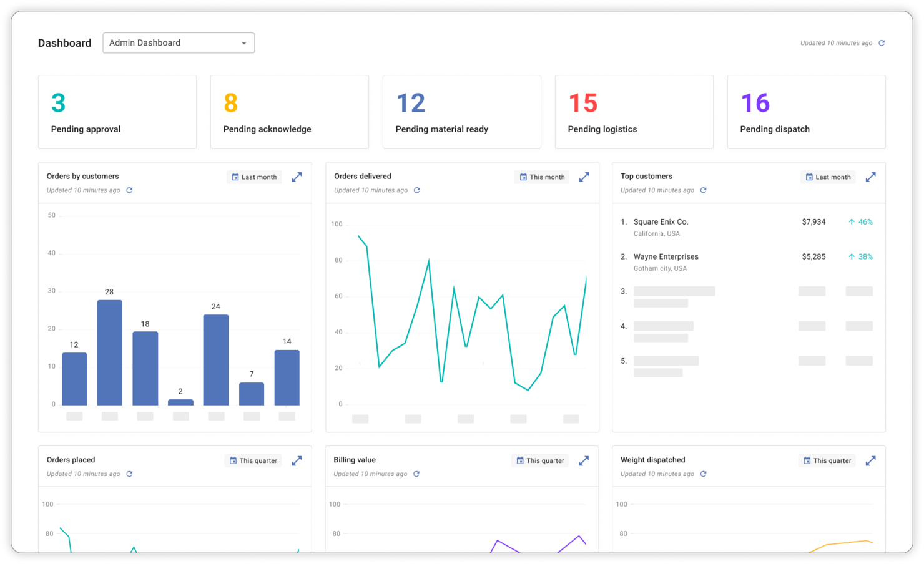Click the 38% growth indicator
This screenshot has height=564, width=924.
click(x=860, y=257)
